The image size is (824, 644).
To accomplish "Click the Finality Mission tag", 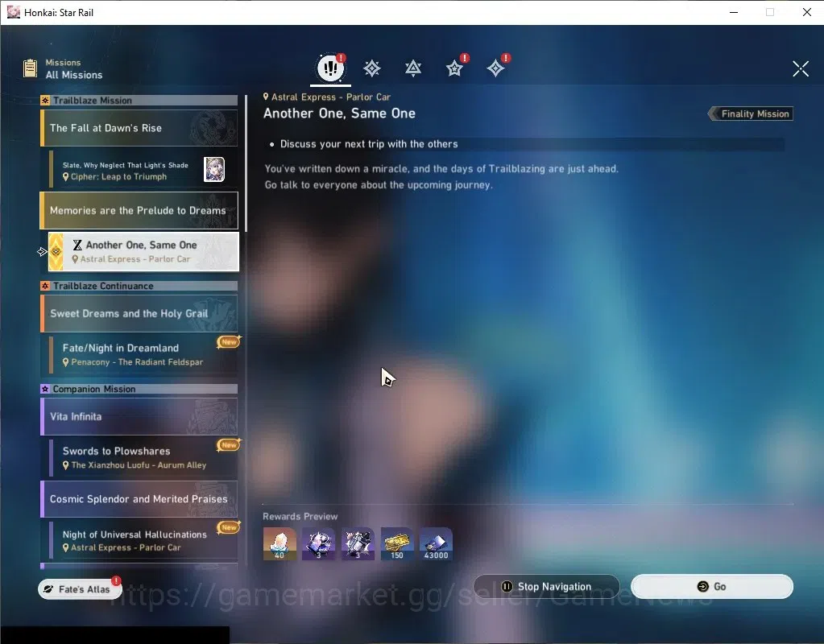I will 751,114.
